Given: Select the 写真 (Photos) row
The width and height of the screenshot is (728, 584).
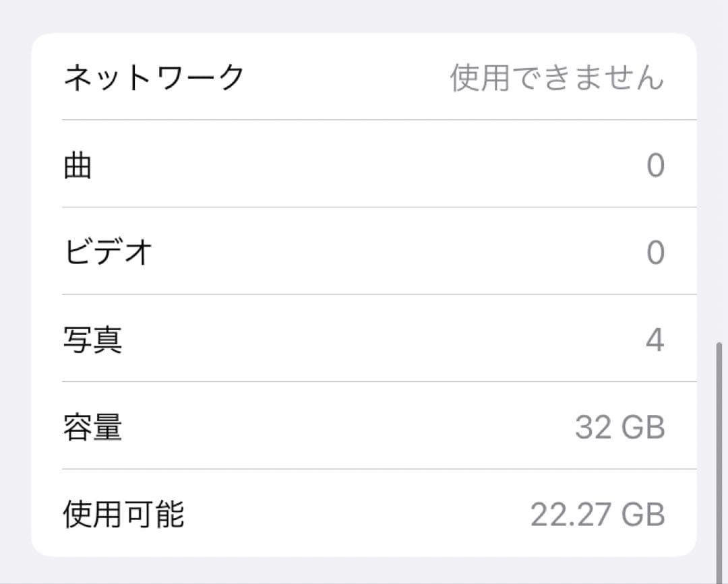Looking at the screenshot, I should (x=364, y=339).
